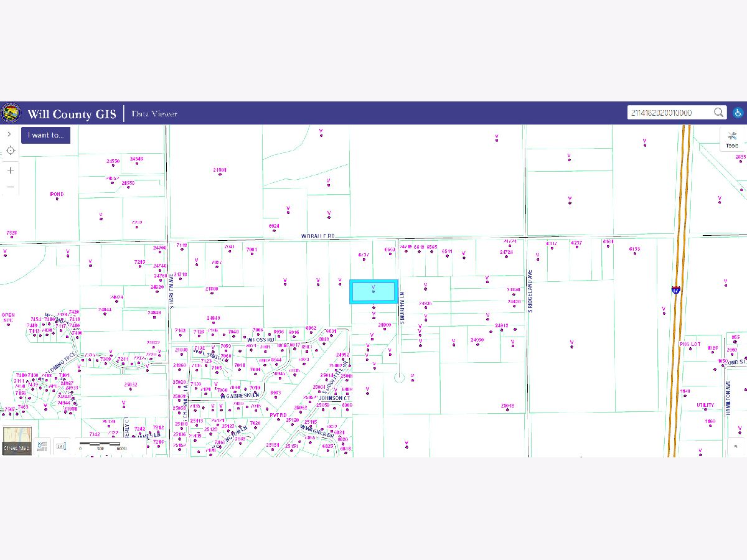Viewport: 747px width, 560px height.
Task: Expand the left side panel chevron
Action: [9, 134]
